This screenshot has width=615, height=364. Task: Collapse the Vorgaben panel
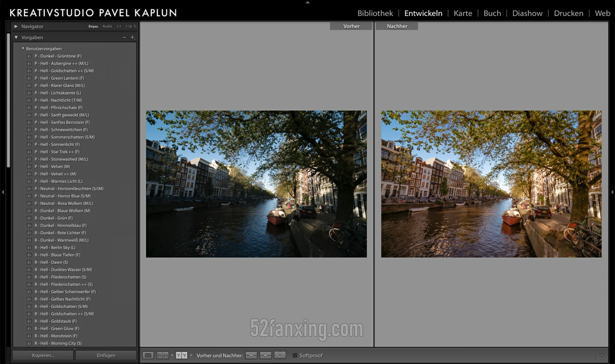point(16,37)
